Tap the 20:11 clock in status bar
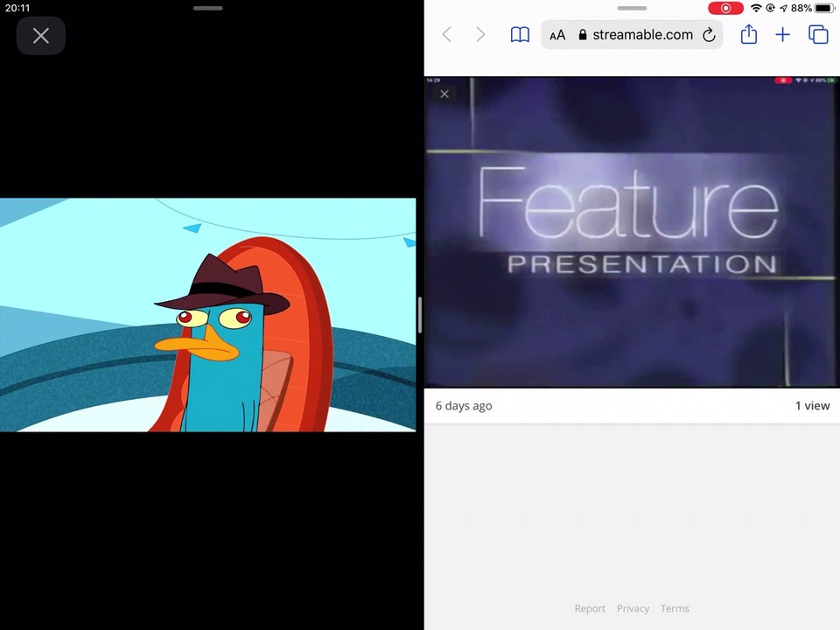The height and width of the screenshot is (630, 840). coord(17,8)
